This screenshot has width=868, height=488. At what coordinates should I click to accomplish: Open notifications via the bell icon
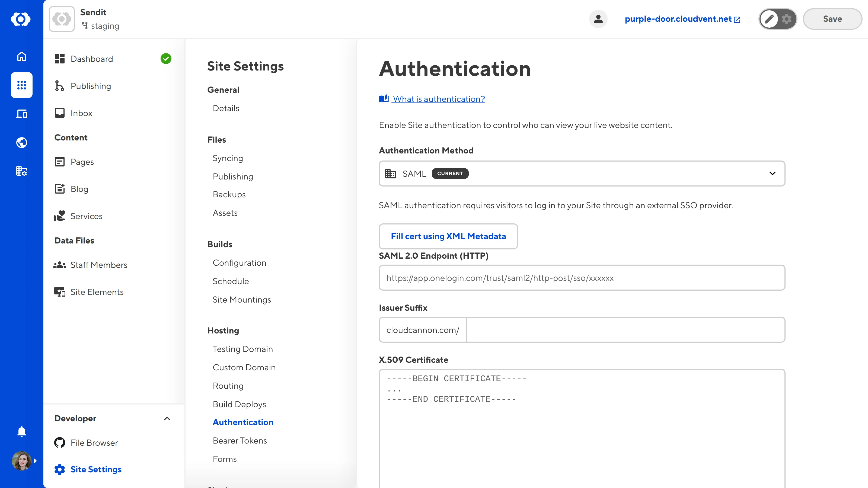tap(21, 431)
